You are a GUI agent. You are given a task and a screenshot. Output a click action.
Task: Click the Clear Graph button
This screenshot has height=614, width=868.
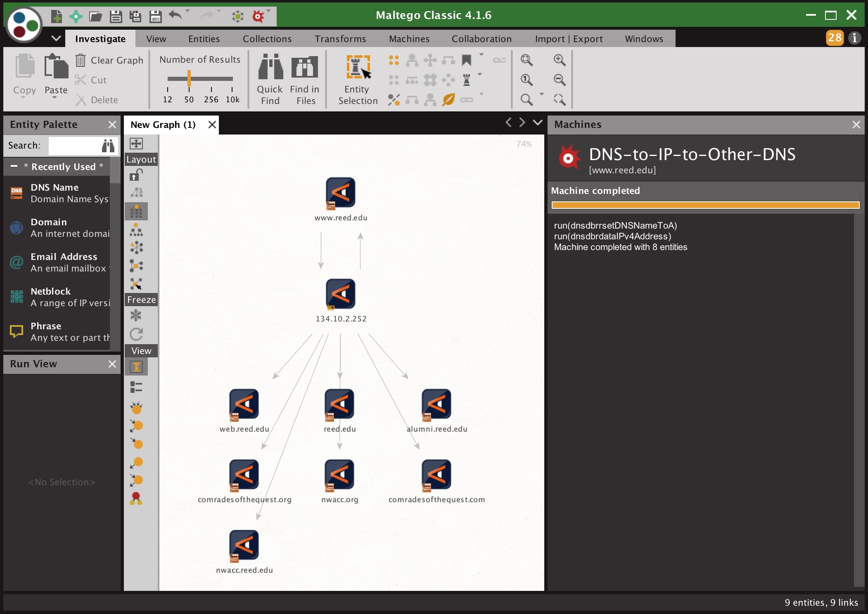(x=109, y=60)
